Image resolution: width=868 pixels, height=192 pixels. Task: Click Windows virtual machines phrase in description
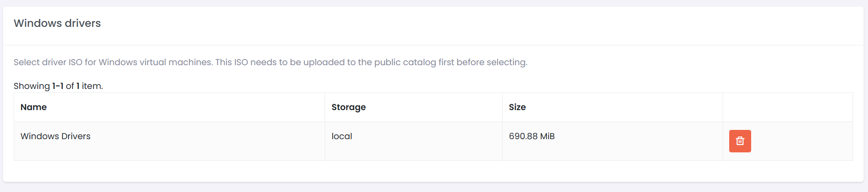point(156,62)
